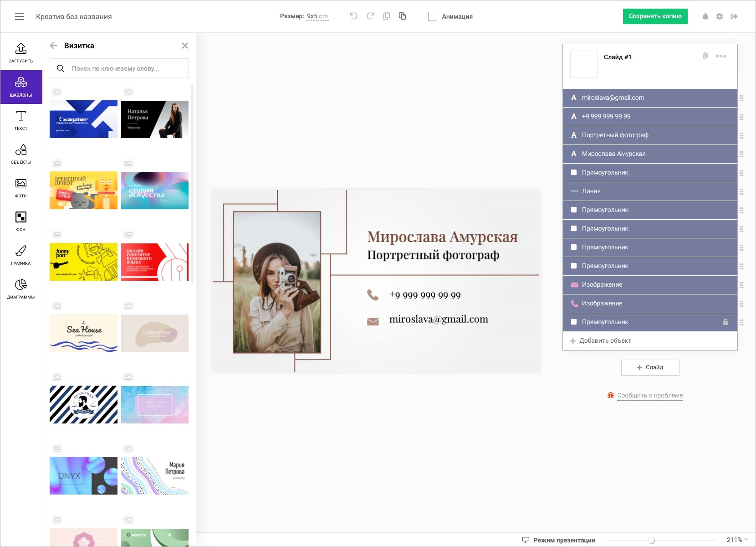This screenshot has height=547, width=756.
Task: Click the Сохранить копию button
Action: [x=655, y=16]
